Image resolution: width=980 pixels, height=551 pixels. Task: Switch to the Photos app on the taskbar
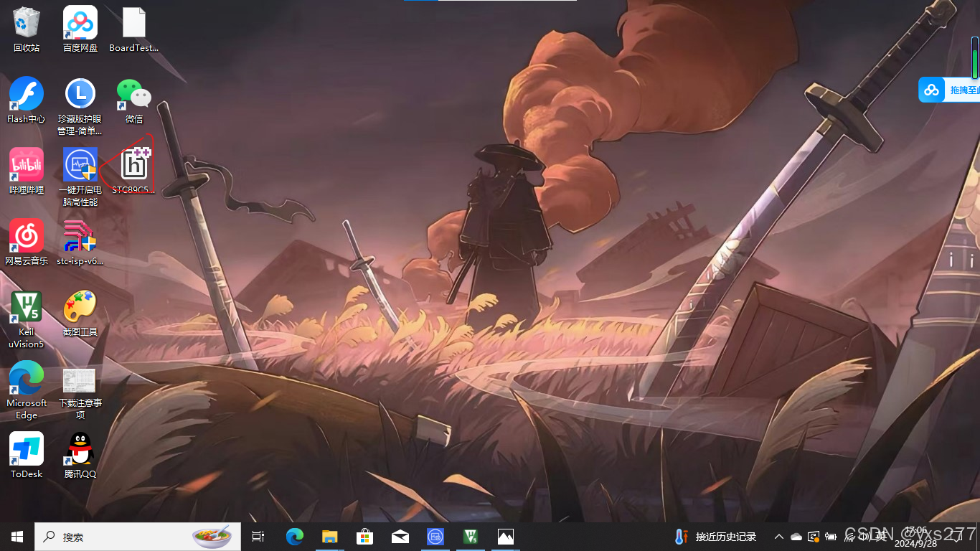(506, 537)
